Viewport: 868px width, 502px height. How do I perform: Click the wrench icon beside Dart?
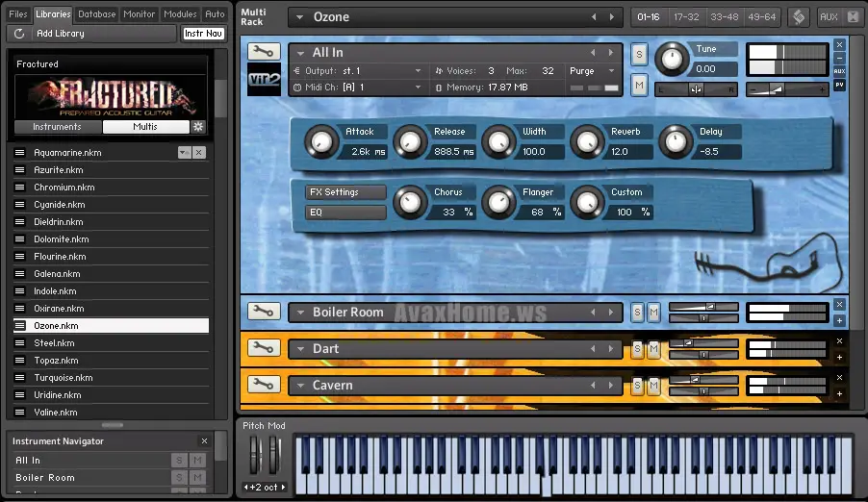pos(262,348)
